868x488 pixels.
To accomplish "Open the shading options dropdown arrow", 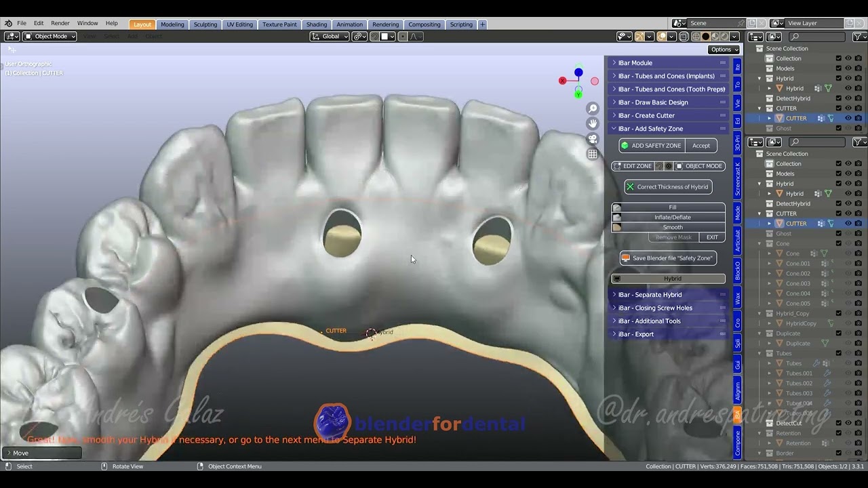I will 734,37.
